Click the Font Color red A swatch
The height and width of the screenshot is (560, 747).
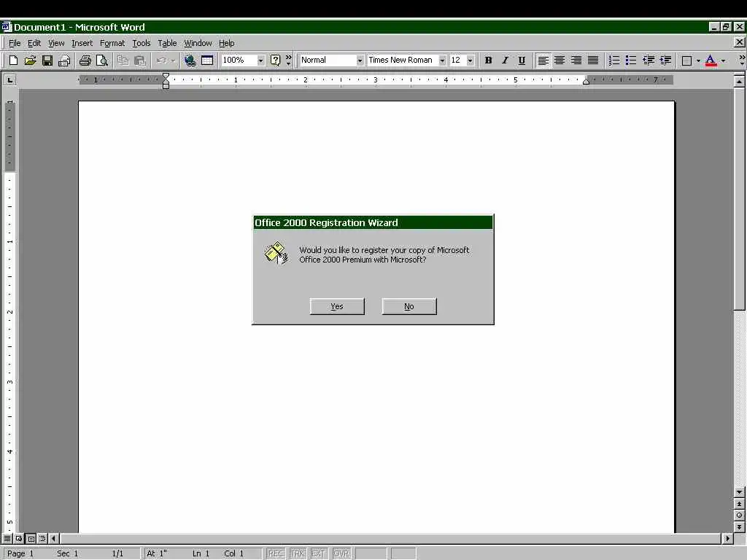tap(711, 61)
